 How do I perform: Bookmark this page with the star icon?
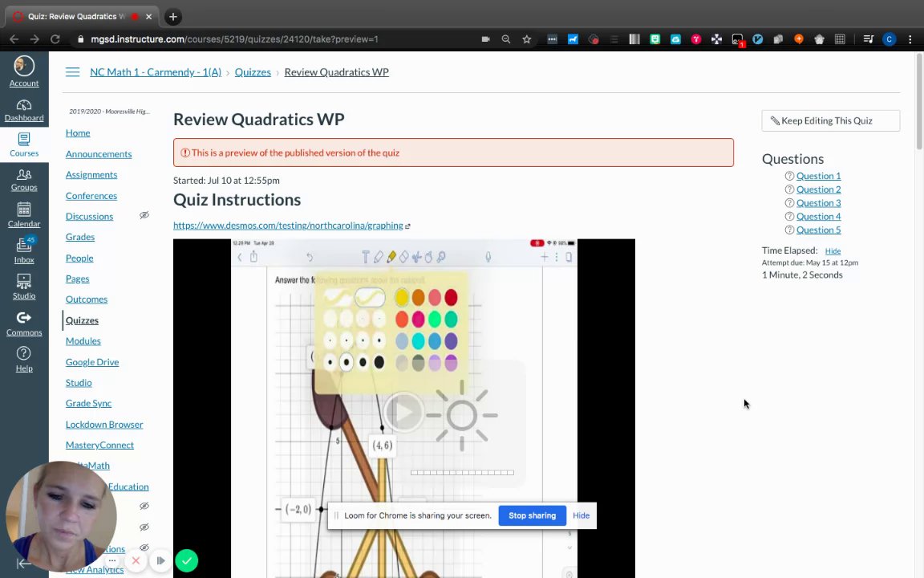(x=527, y=39)
